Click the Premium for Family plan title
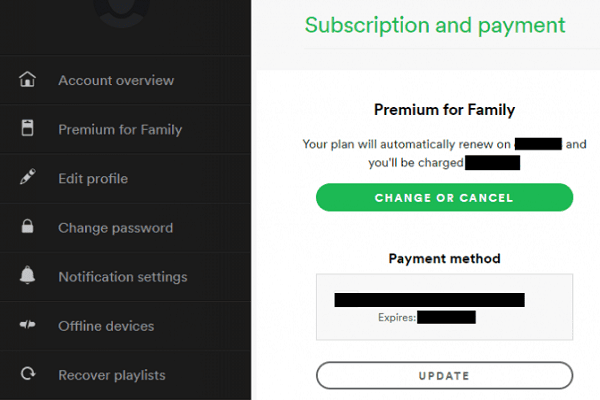 (x=444, y=109)
